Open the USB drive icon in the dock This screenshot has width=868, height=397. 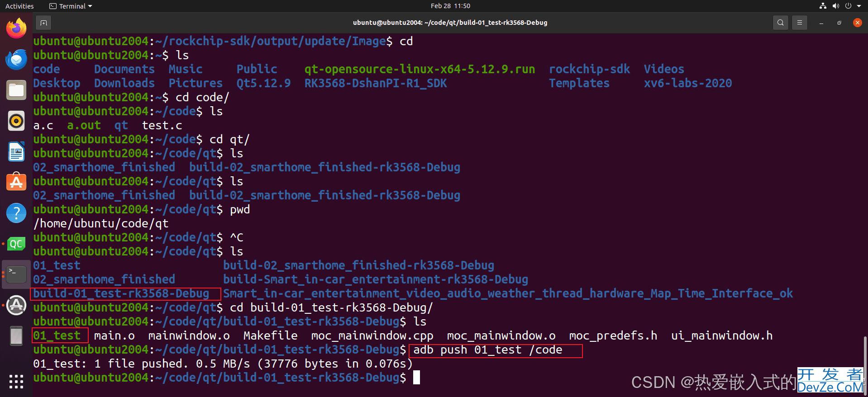pyautogui.click(x=16, y=336)
